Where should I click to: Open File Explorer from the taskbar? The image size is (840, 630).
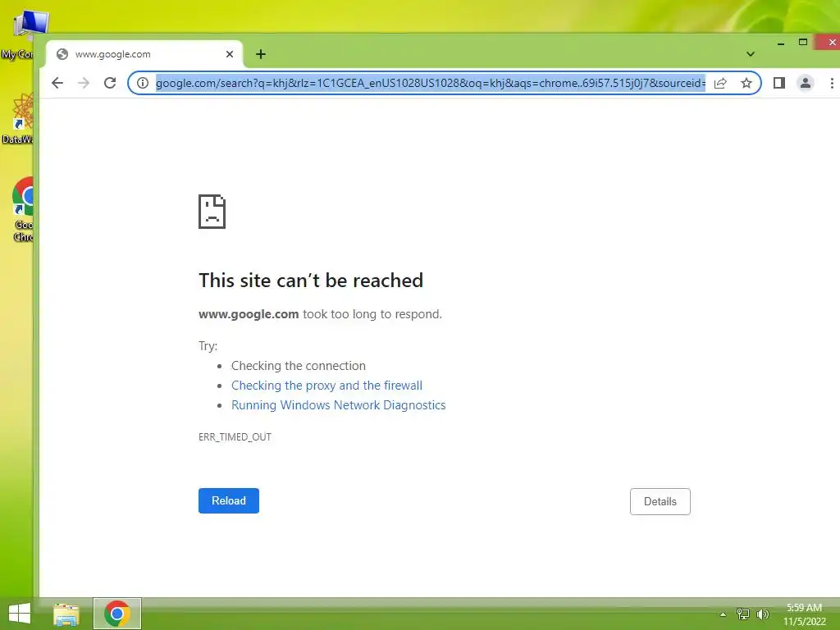66,614
